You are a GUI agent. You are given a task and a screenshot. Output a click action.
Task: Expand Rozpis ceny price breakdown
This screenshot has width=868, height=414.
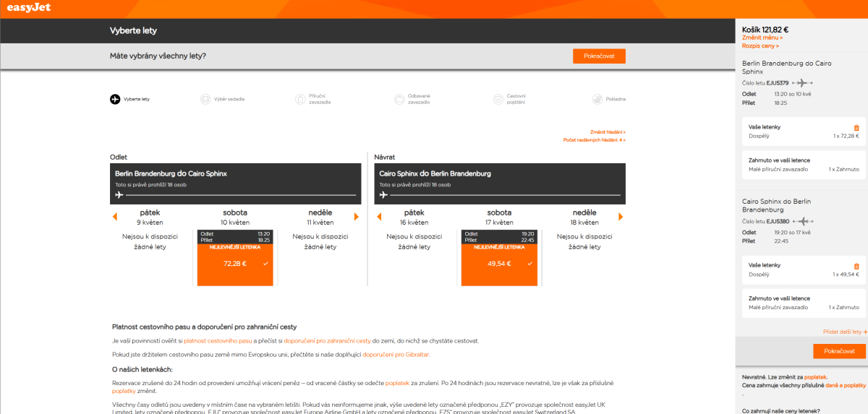coord(759,46)
